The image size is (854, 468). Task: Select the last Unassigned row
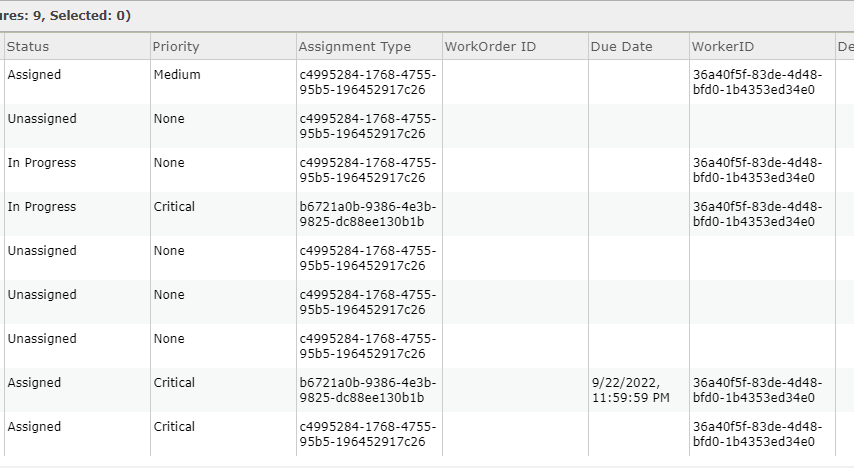point(427,346)
